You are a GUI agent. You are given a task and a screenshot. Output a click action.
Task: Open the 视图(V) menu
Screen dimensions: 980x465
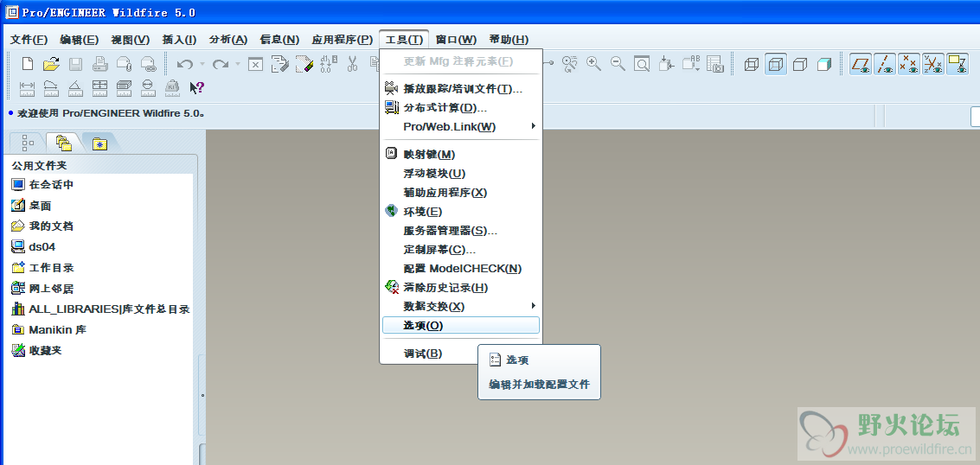tap(130, 39)
